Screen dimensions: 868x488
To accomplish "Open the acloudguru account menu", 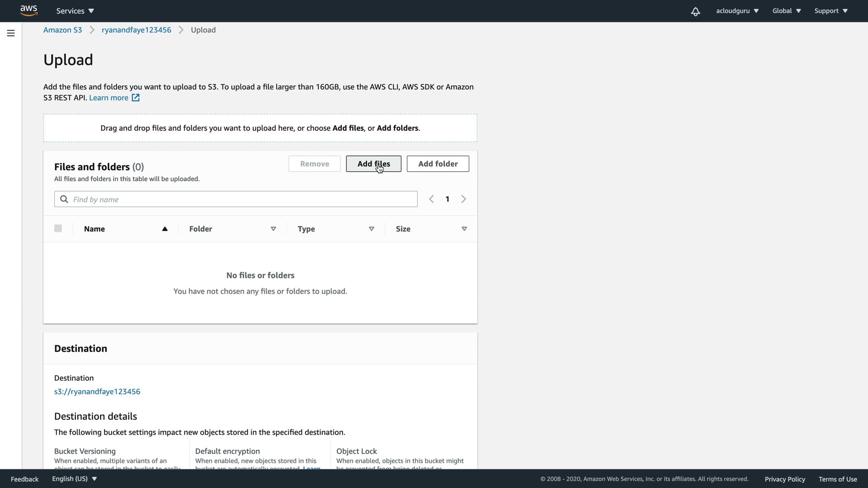I will point(737,11).
